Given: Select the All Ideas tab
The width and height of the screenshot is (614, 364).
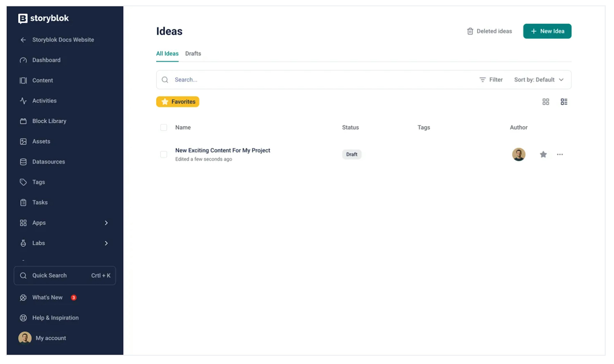Looking at the screenshot, I should click(x=167, y=53).
